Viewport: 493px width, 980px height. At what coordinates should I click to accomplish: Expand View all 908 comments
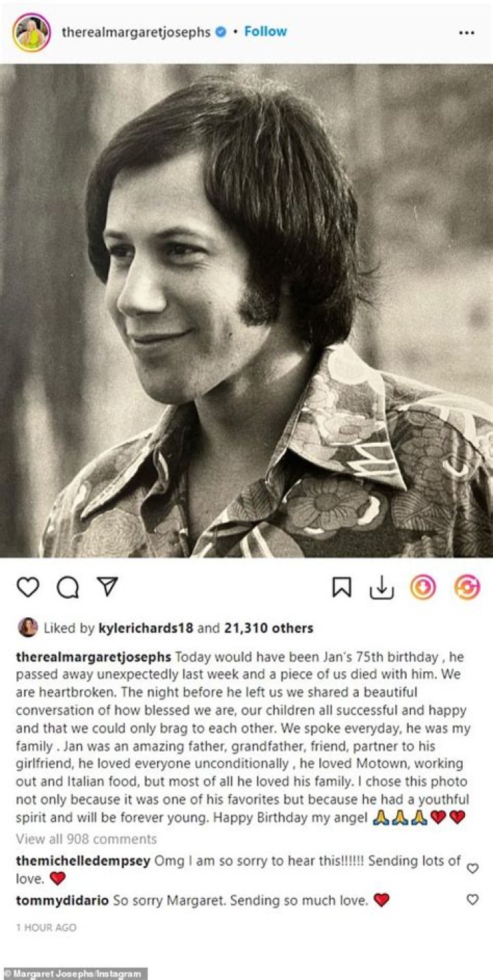click(x=86, y=838)
